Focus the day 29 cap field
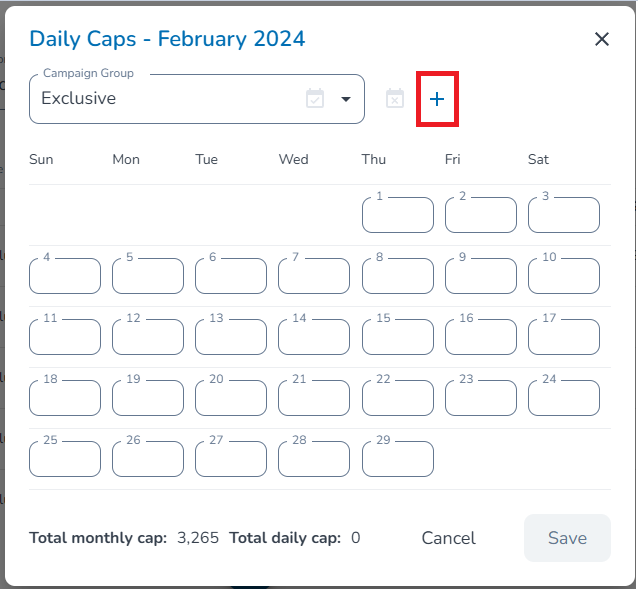The width and height of the screenshot is (638, 590). click(x=398, y=460)
